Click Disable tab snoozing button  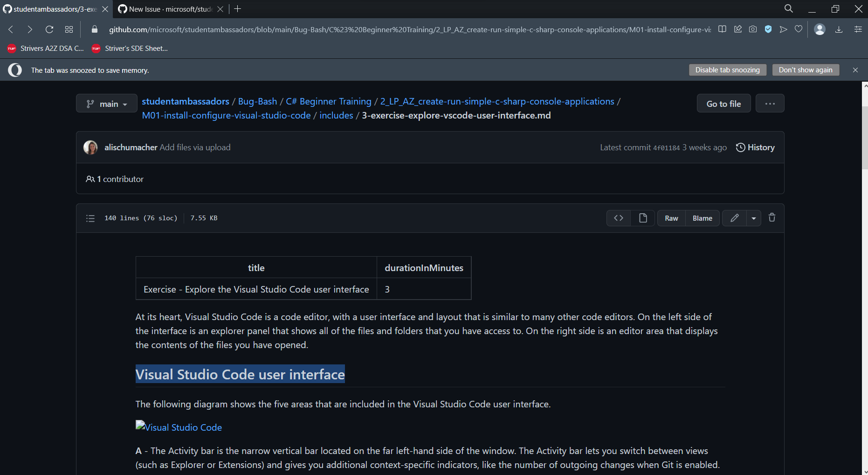[x=728, y=70]
